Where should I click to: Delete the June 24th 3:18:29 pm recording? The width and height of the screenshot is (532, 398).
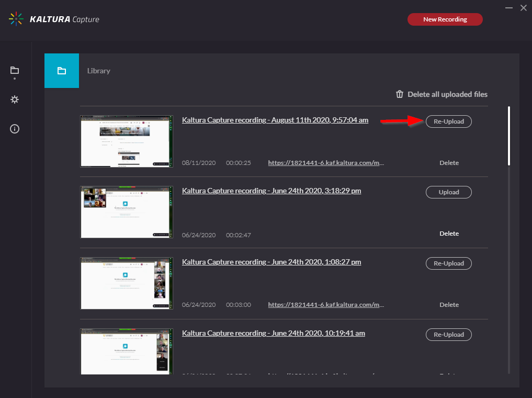(x=449, y=234)
